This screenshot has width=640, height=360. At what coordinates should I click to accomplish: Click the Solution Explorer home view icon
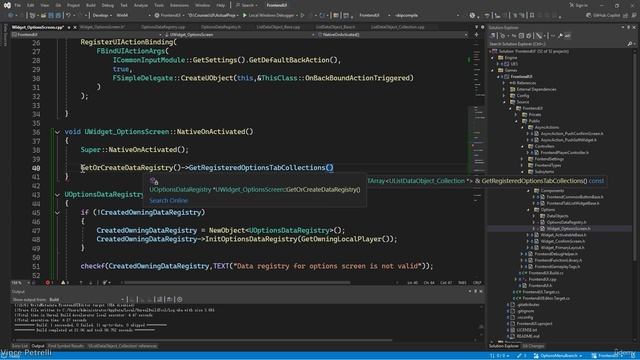(x=493, y=36)
